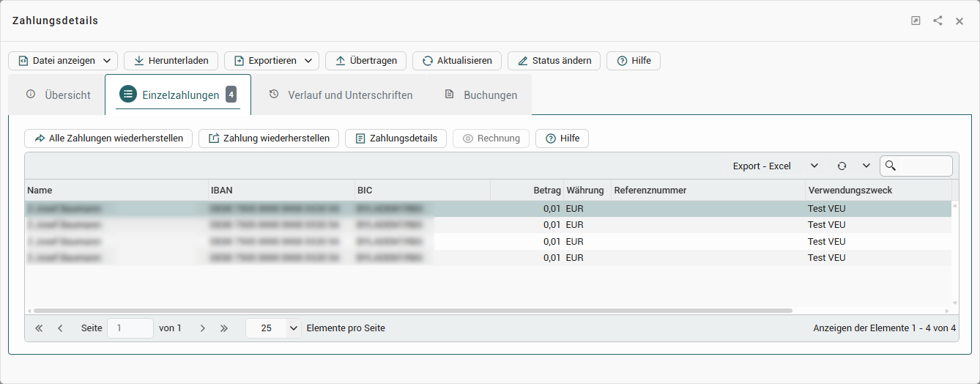Open Zahlungsdetails for the selected payment

point(396,139)
